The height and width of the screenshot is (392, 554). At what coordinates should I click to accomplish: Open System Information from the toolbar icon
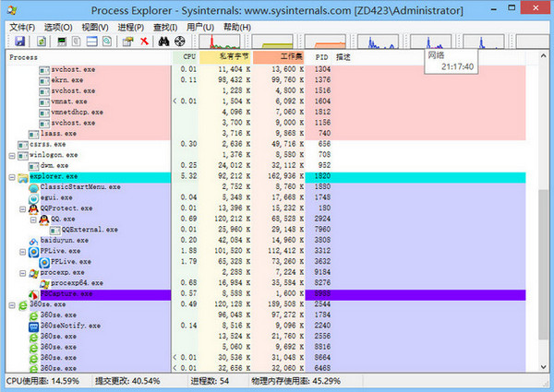point(62,42)
